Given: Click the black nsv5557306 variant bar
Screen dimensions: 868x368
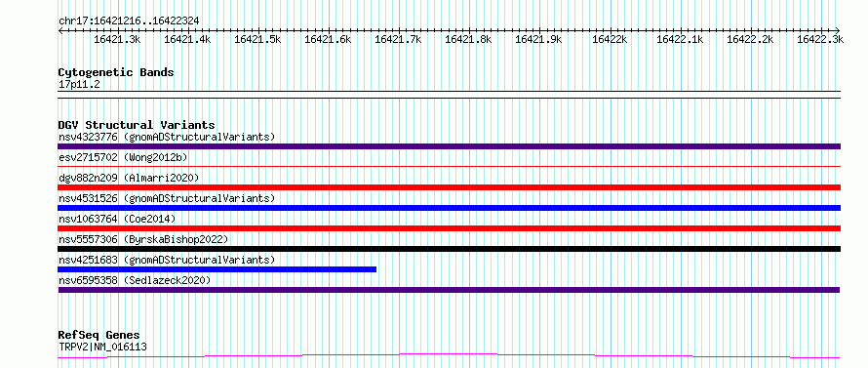Looking at the screenshot, I should [449, 249].
